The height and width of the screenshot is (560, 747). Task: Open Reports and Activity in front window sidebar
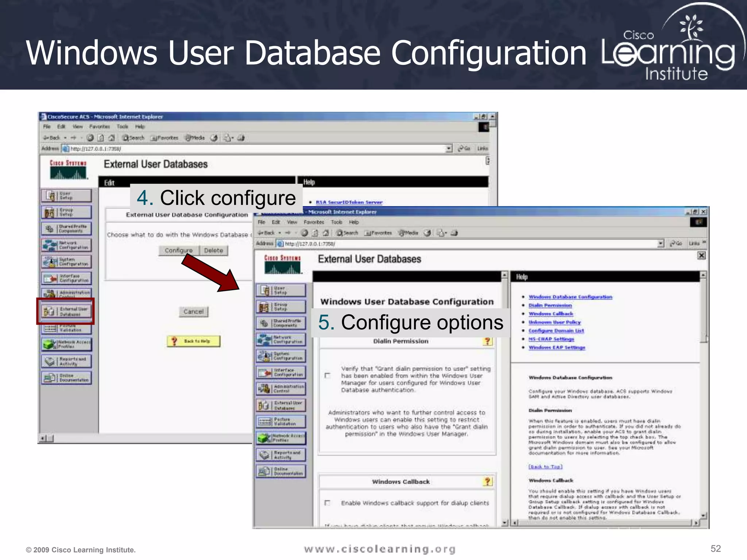tap(281, 455)
